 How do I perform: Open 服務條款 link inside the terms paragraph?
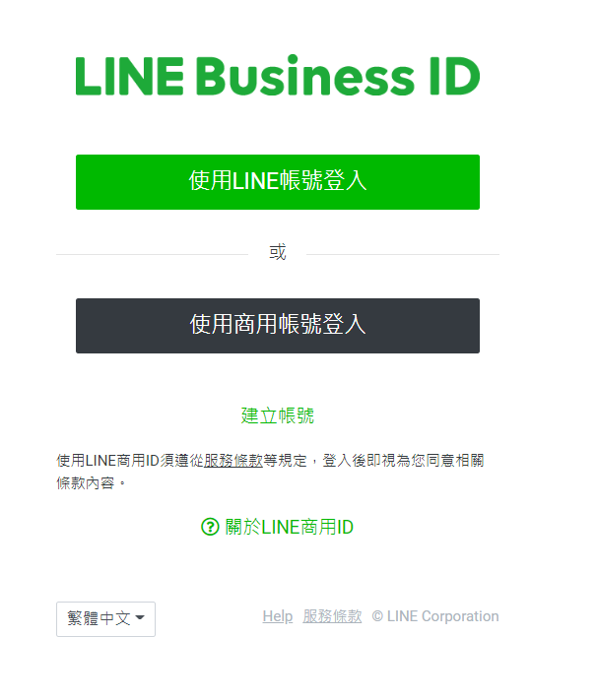point(233,461)
